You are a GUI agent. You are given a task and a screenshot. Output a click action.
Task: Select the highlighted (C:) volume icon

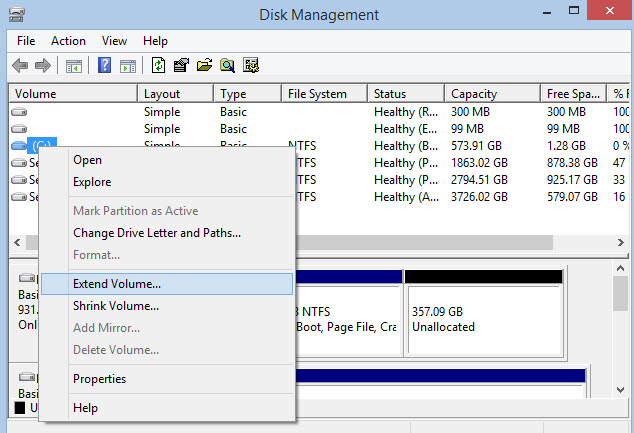tap(19, 146)
